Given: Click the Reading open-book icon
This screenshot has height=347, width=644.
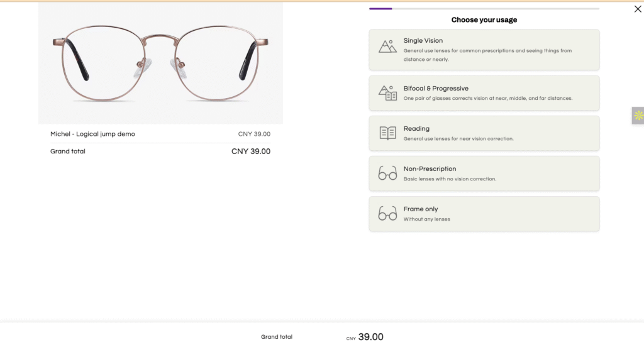Looking at the screenshot, I should tap(387, 133).
